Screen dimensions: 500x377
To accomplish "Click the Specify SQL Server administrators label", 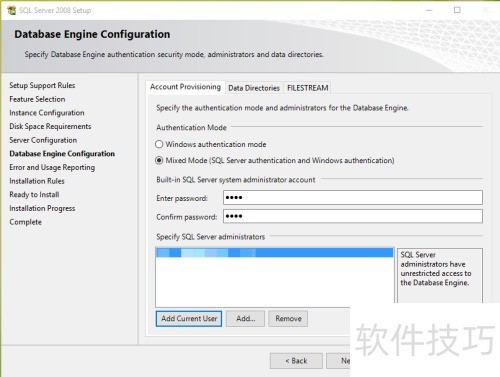I will 211,237.
